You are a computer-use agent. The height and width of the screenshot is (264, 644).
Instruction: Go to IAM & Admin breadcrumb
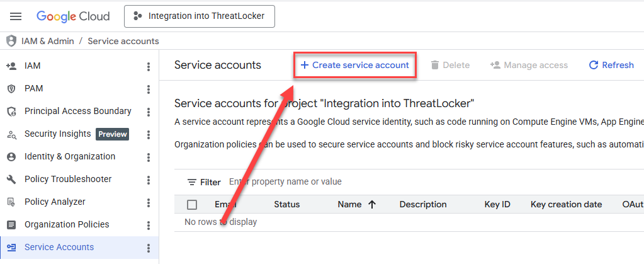click(x=48, y=41)
